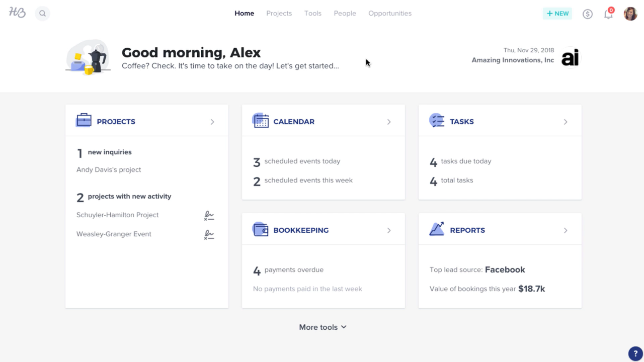
Task: Open the People nav tab
Action: click(x=345, y=14)
